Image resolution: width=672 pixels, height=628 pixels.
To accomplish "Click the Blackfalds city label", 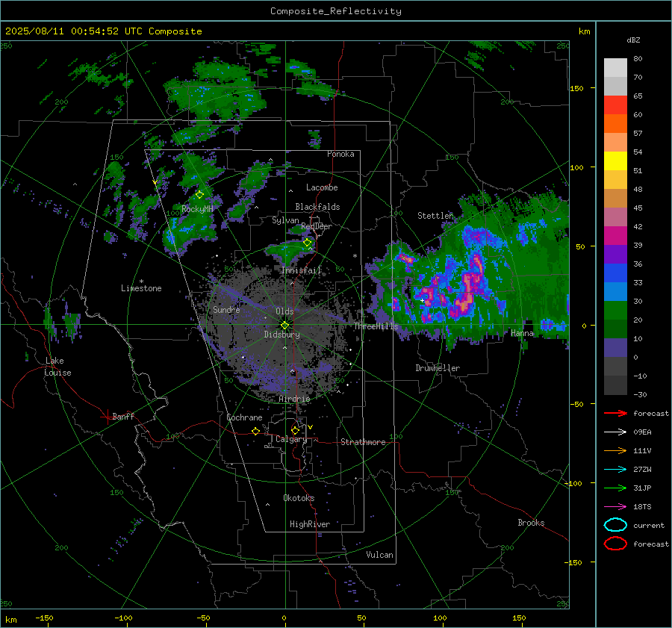I will [317, 207].
